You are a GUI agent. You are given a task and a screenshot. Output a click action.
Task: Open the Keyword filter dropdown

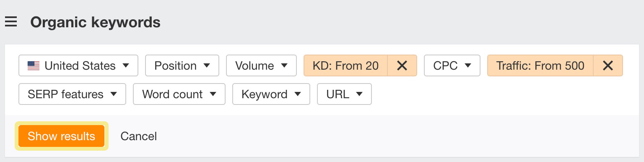[271, 94]
